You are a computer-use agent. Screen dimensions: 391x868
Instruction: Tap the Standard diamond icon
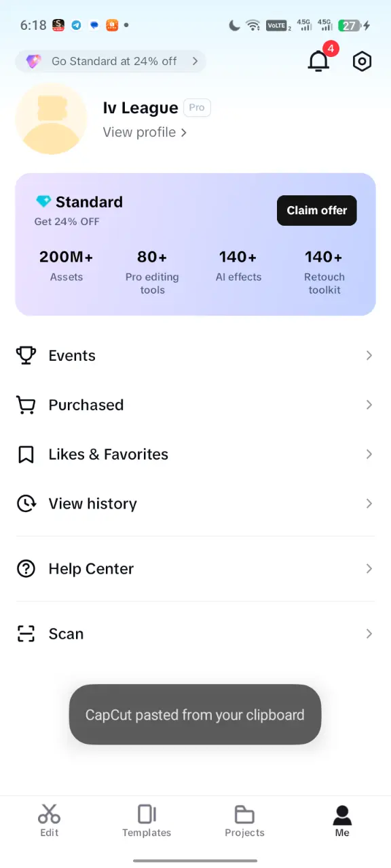43,202
